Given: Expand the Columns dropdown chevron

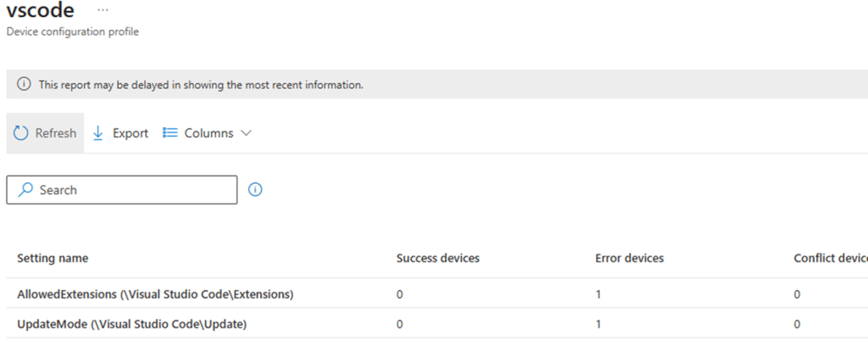Looking at the screenshot, I should (x=246, y=133).
